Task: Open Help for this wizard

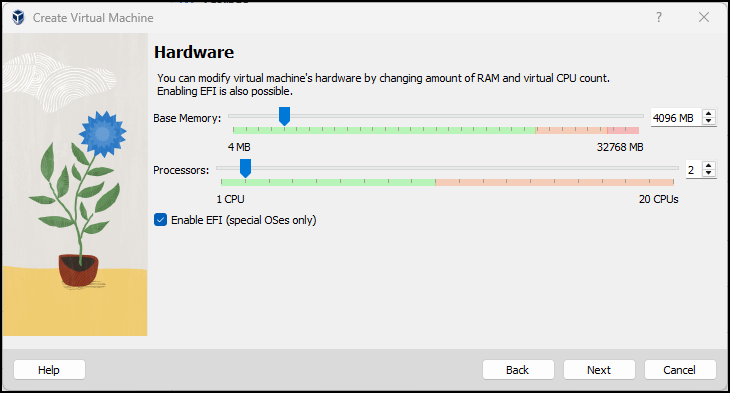Action: click(49, 370)
